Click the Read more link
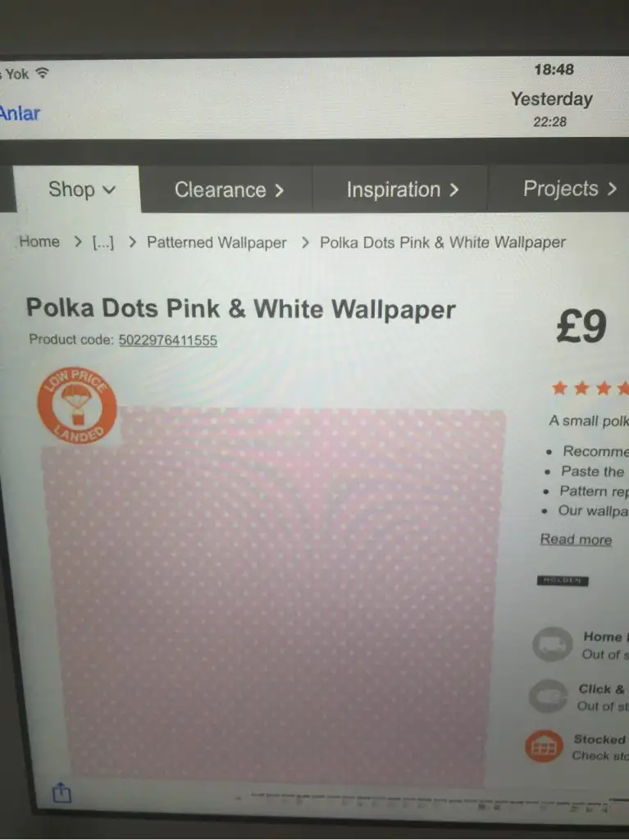Image resolution: width=629 pixels, height=840 pixels. (576, 539)
